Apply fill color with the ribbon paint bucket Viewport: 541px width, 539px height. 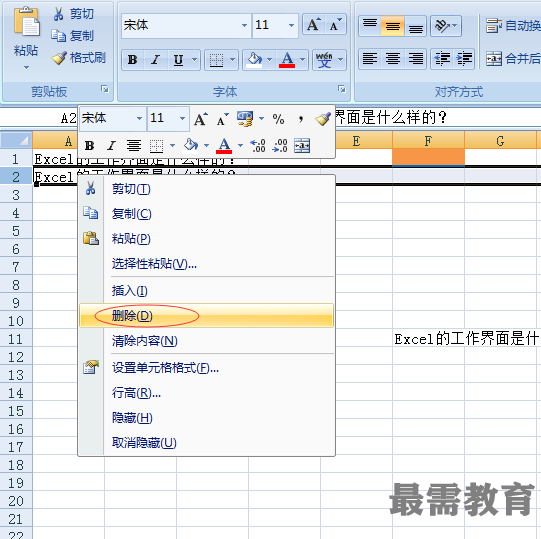point(255,60)
